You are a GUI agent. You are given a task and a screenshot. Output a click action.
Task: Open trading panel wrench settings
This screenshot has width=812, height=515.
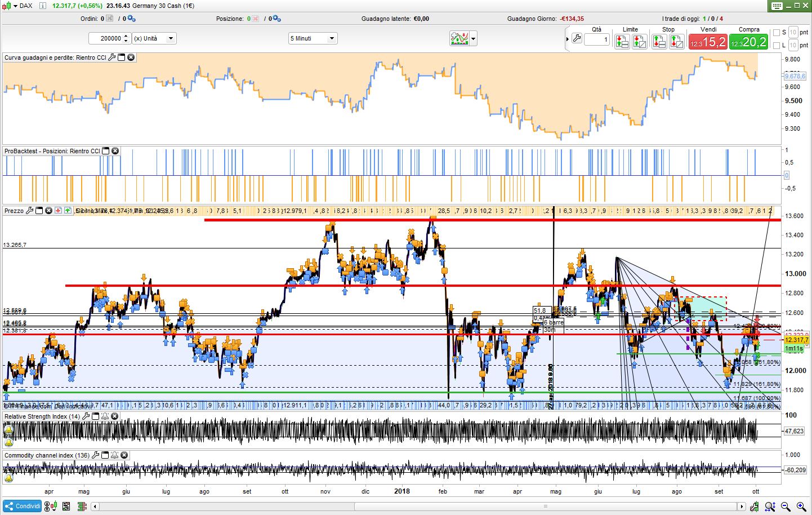coord(577,39)
